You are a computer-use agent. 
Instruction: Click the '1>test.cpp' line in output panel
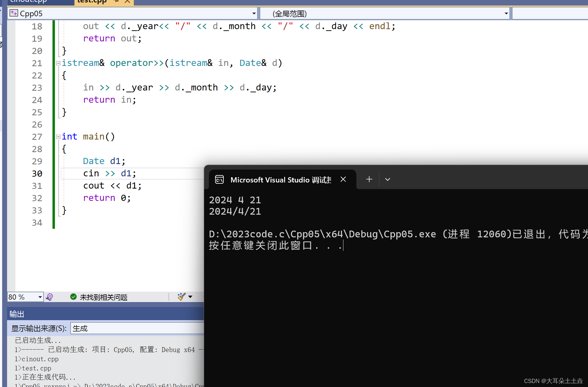point(33,368)
